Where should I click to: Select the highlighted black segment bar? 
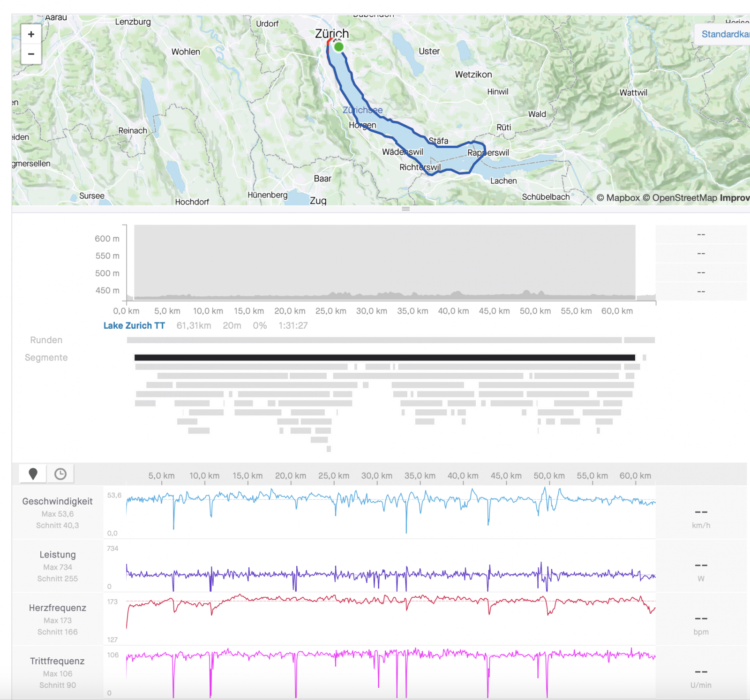384,358
